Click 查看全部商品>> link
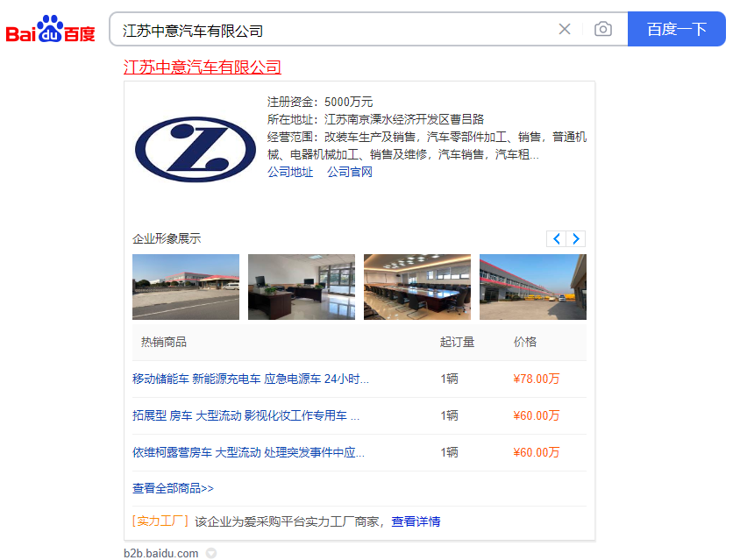This screenshot has height=560, width=740. tap(173, 488)
